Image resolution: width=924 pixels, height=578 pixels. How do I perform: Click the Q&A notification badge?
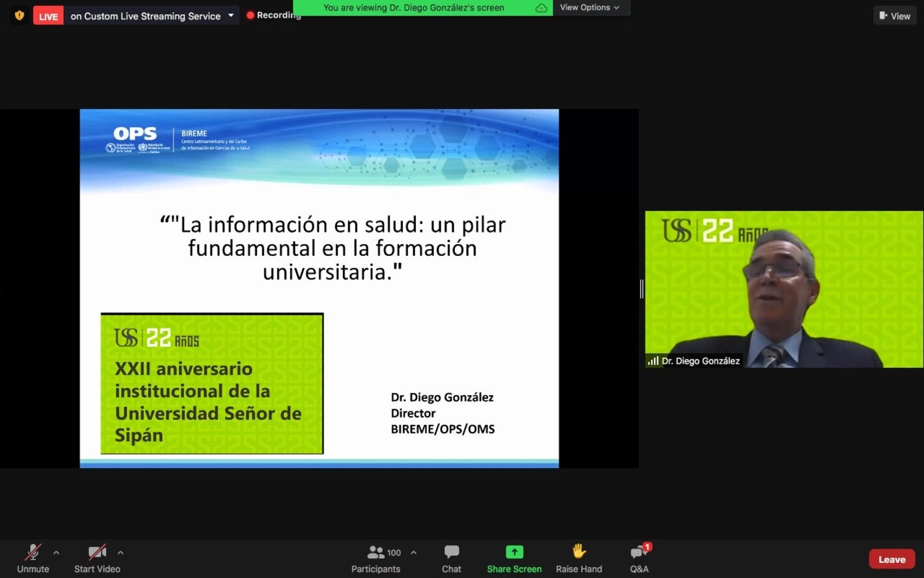click(646, 546)
